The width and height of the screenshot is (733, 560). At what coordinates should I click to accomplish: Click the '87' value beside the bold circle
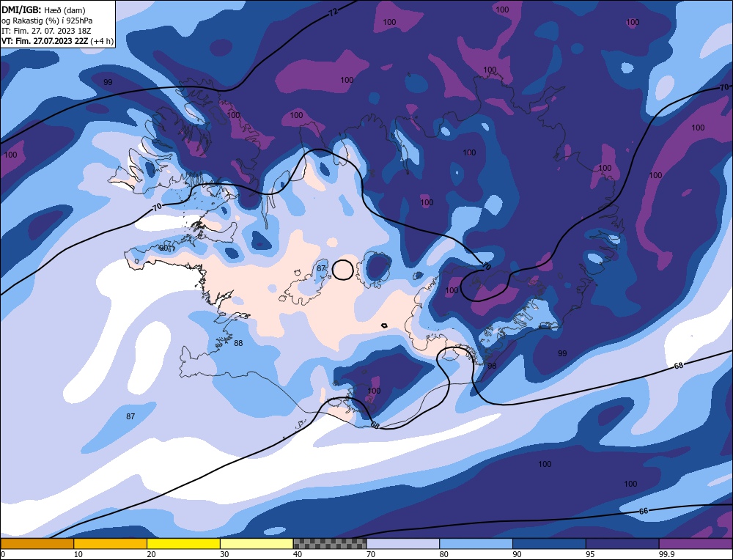[x=321, y=268]
